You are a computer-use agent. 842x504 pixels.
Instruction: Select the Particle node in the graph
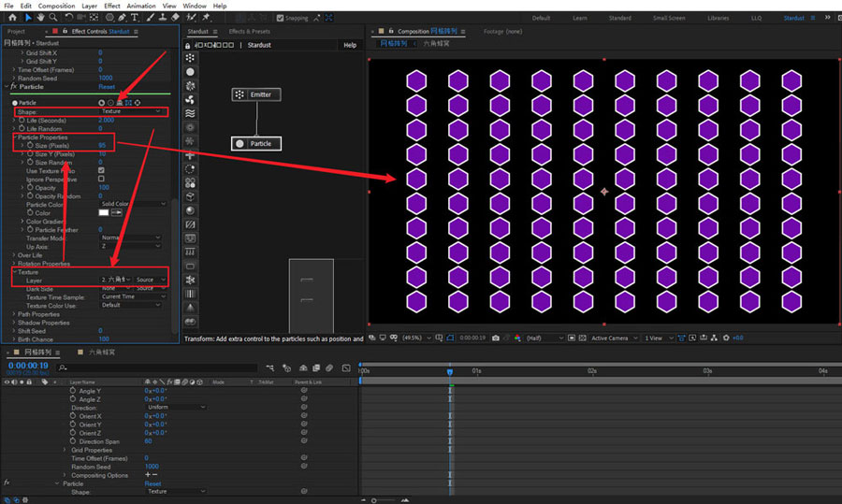255,143
